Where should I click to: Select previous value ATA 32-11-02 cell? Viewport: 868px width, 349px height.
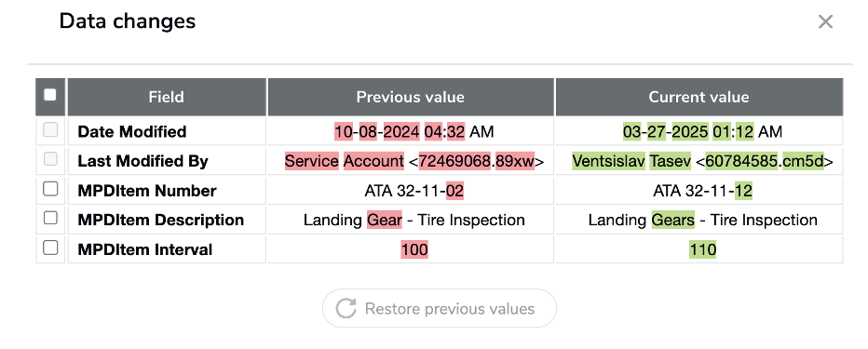coord(410,191)
